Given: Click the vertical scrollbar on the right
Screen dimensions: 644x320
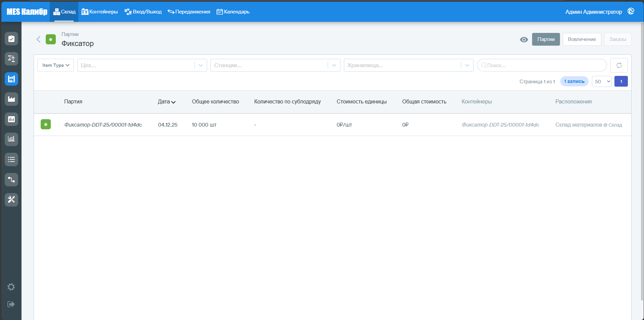Looking at the screenshot, I should (x=642, y=161).
